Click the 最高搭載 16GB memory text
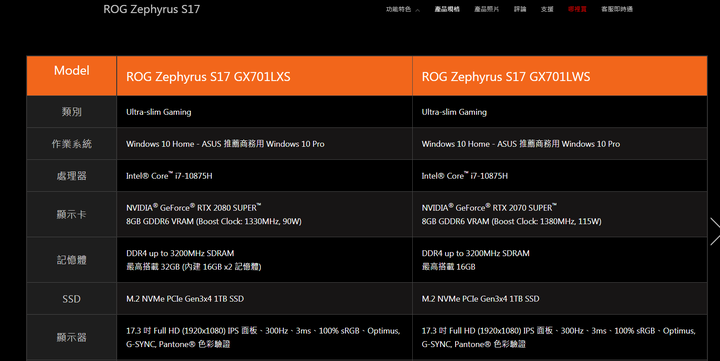The width and height of the screenshot is (720, 361). (x=449, y=267)
